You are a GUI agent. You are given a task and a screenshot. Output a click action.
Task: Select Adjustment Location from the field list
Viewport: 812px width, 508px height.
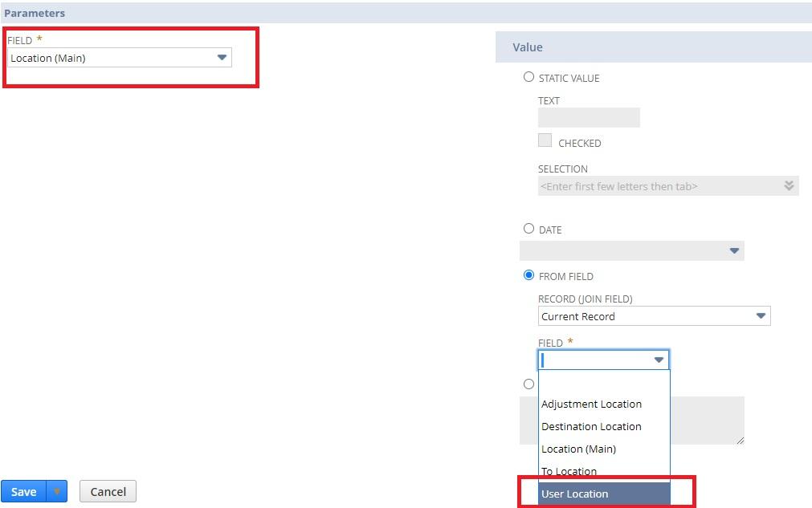coord(591,404)
